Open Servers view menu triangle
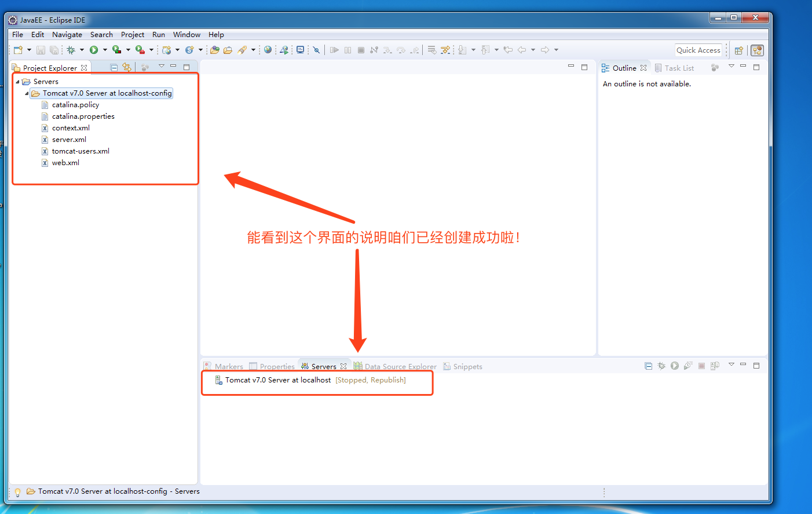Screen dimensions: 812x514 [731, 364]
